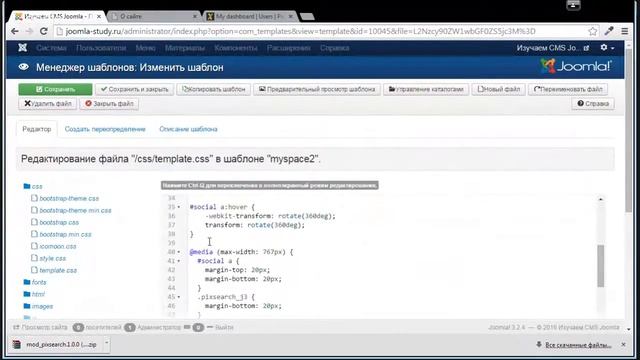Open Предварительный просмотр шаблона
The width and height of the screenshot is (640, 360).
pyautogui.click(x=317, y=89)
